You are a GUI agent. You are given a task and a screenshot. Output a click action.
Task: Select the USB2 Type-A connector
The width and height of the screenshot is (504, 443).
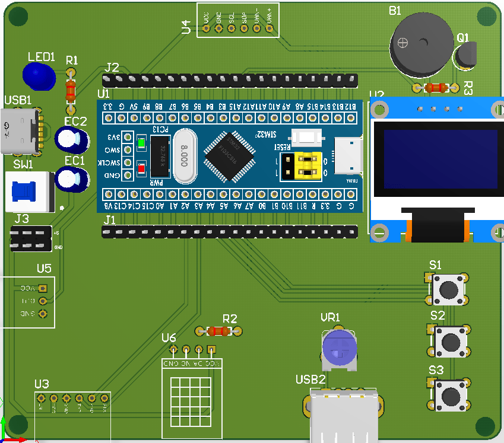tap(343, 416)
